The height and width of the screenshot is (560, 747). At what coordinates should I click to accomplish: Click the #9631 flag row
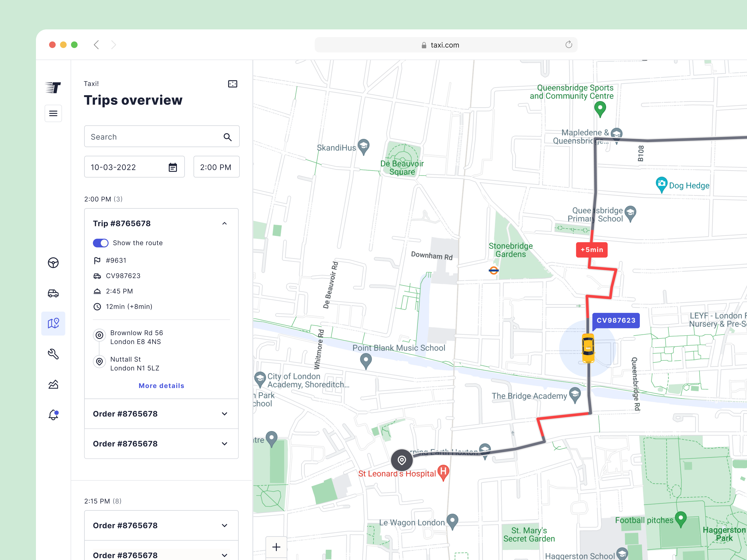coord(110,261)
